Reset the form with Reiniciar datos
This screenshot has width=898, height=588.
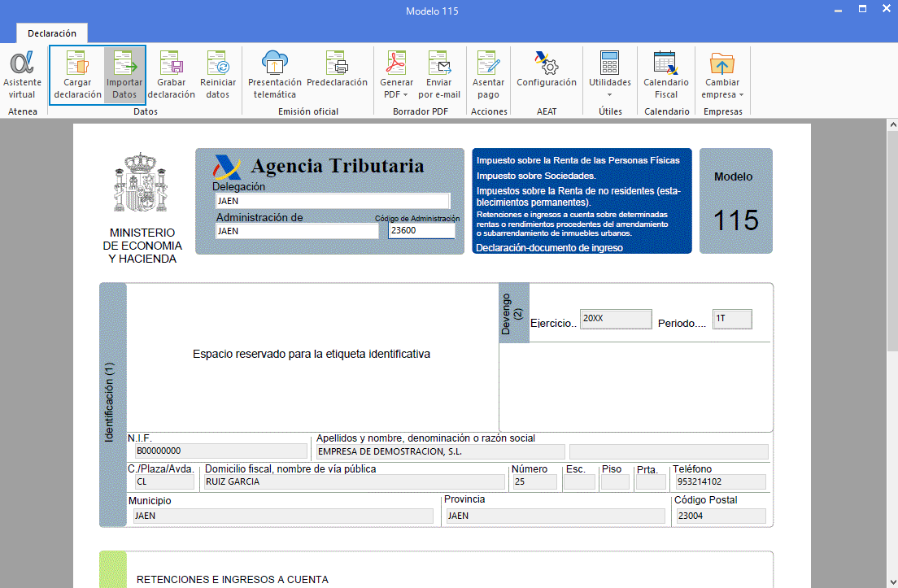coord(218,73)
